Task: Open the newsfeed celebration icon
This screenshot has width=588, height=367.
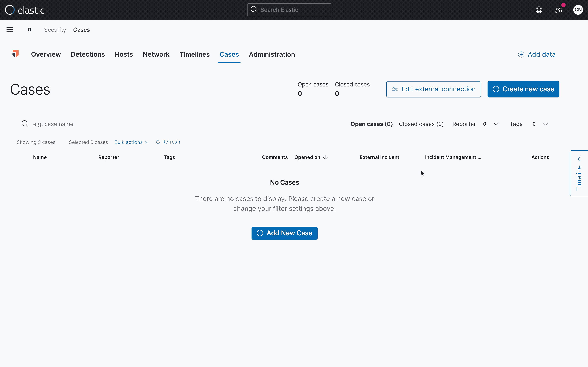Action: coord(558,10)
